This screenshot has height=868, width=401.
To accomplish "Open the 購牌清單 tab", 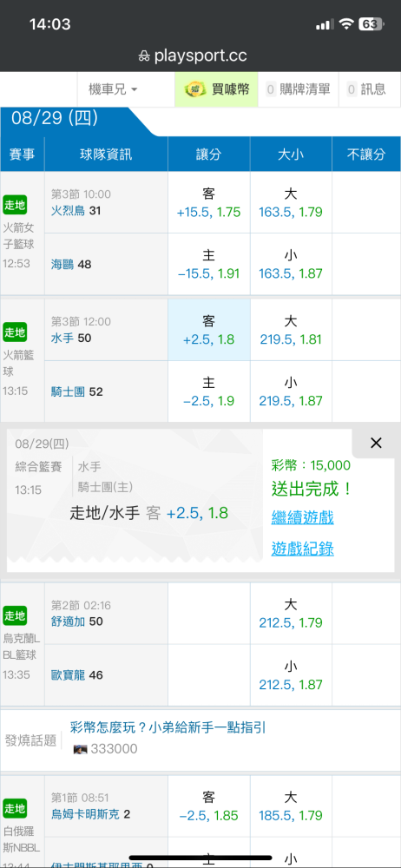I will point(298,89).
